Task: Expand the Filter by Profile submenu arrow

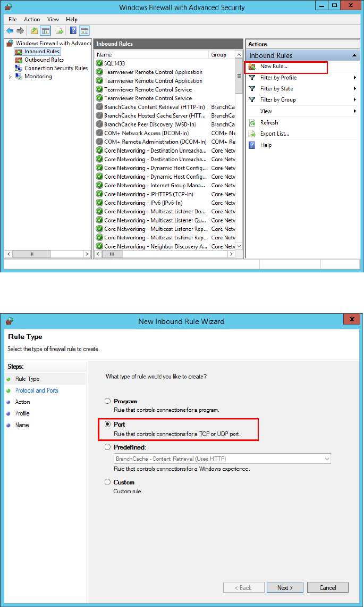Action: point(355,78)
